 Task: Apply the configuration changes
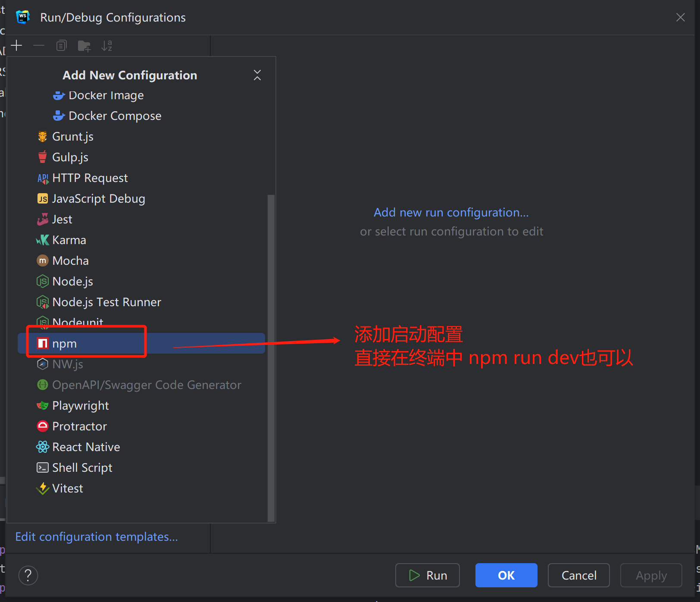[x=650, y=575]
